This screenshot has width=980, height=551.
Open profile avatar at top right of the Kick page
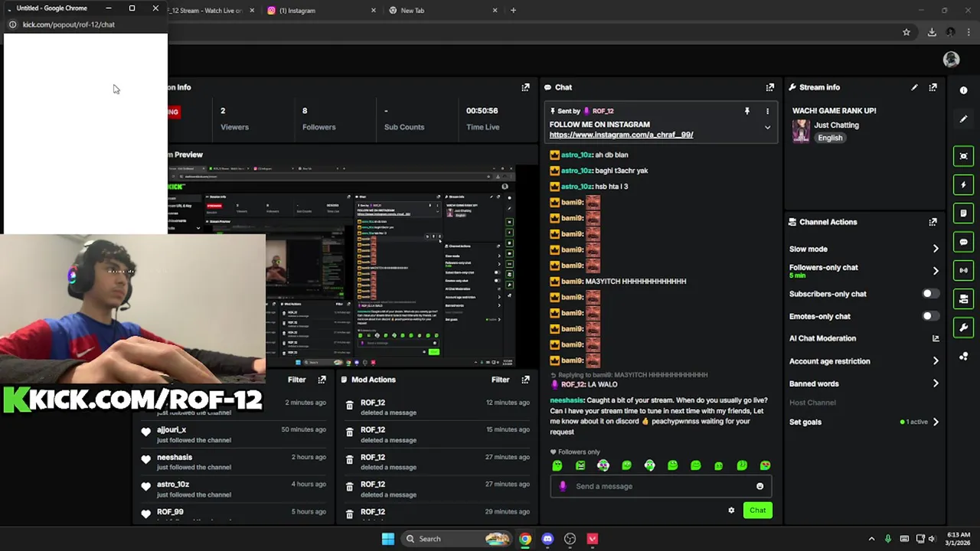(951, 60)
